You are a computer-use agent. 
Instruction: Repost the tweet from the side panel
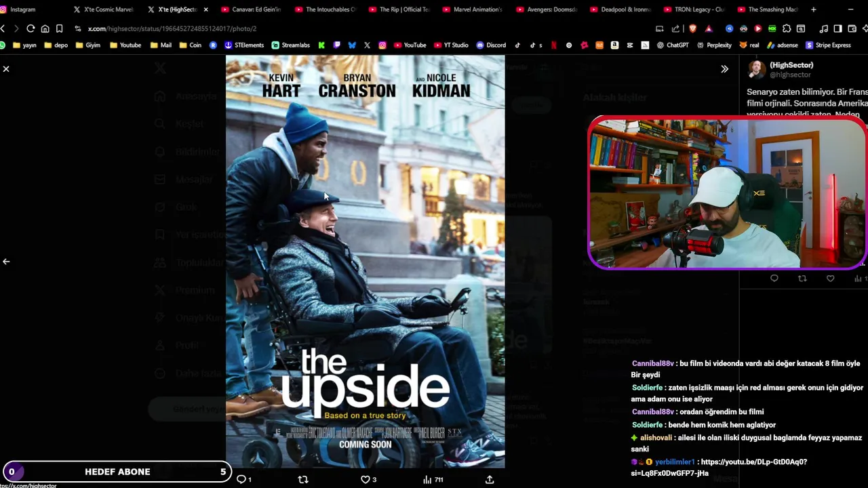(x=802, y=279)
